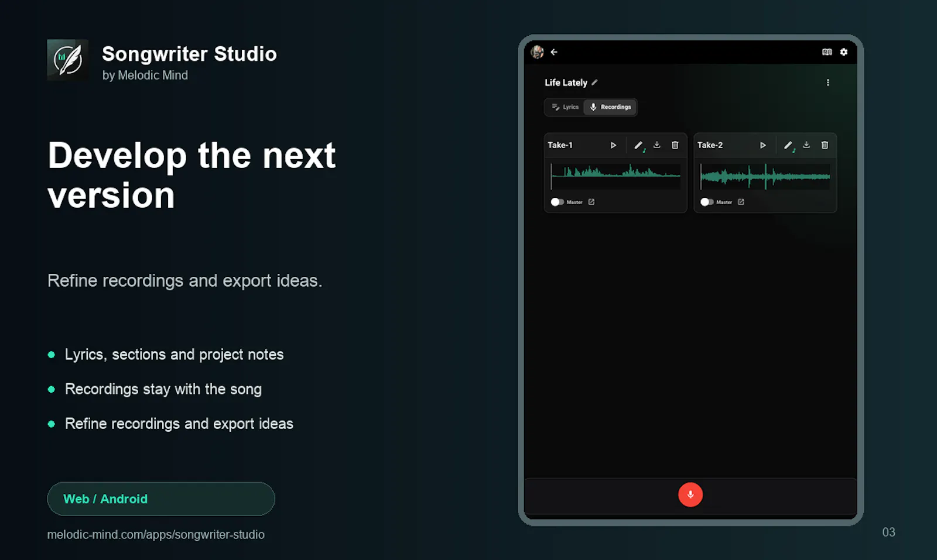The width and height of the screenshot is (937, 560).
Task: Click the Songwriter Studio feather logo
Action: point(68,60)
